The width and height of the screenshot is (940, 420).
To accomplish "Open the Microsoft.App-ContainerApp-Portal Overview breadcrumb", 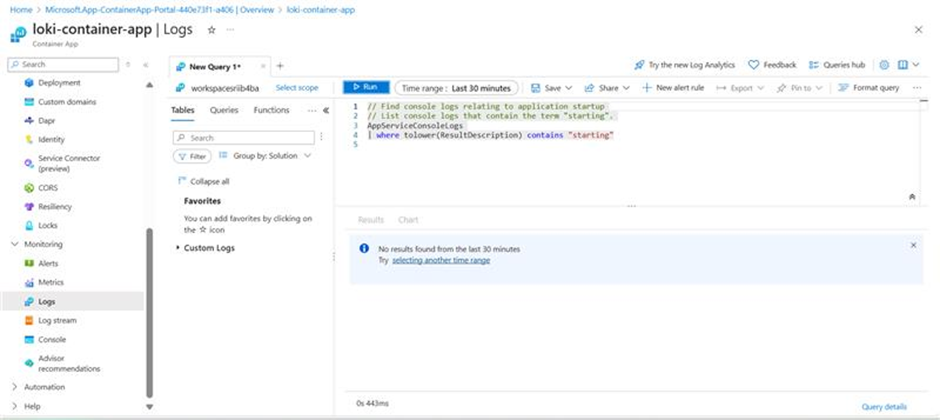I will 159,10.
